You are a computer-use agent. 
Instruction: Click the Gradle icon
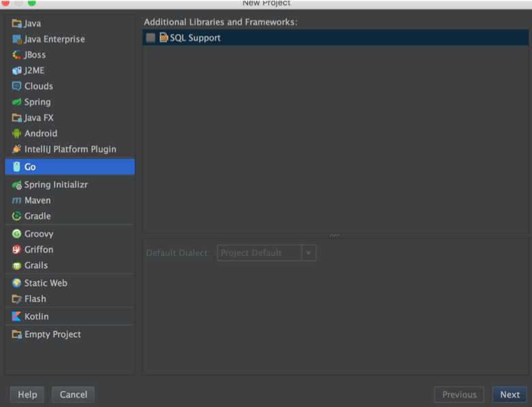tap(16, 216)
